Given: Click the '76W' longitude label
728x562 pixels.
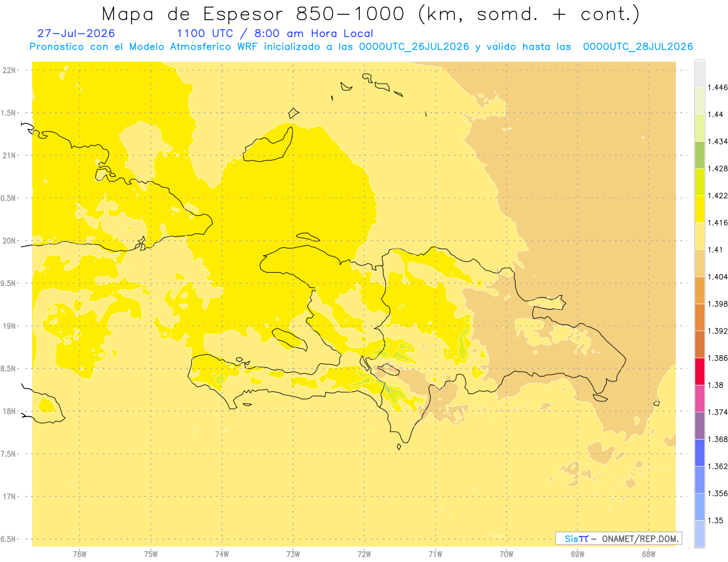Looking at the screenshot, I should tap(79, 554).
